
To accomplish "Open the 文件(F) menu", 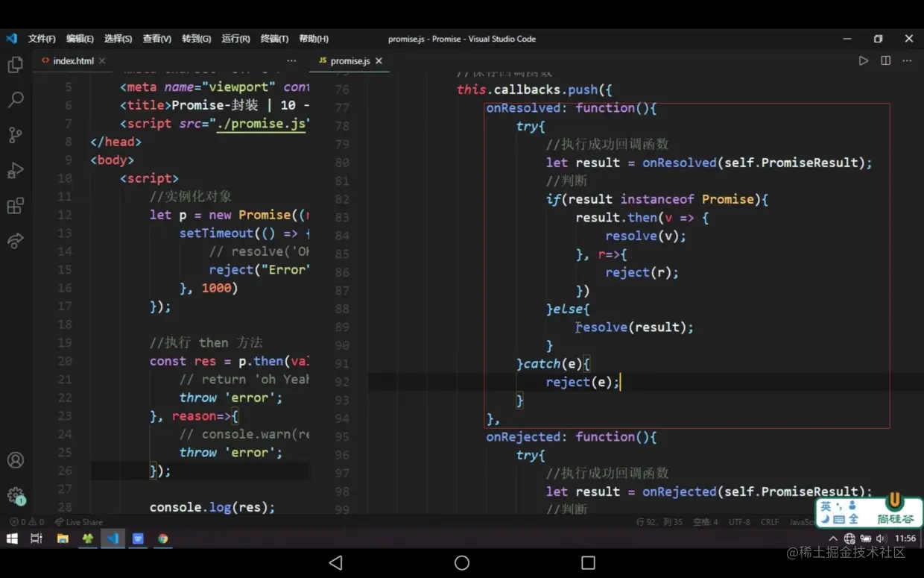I will click(42, 39).
